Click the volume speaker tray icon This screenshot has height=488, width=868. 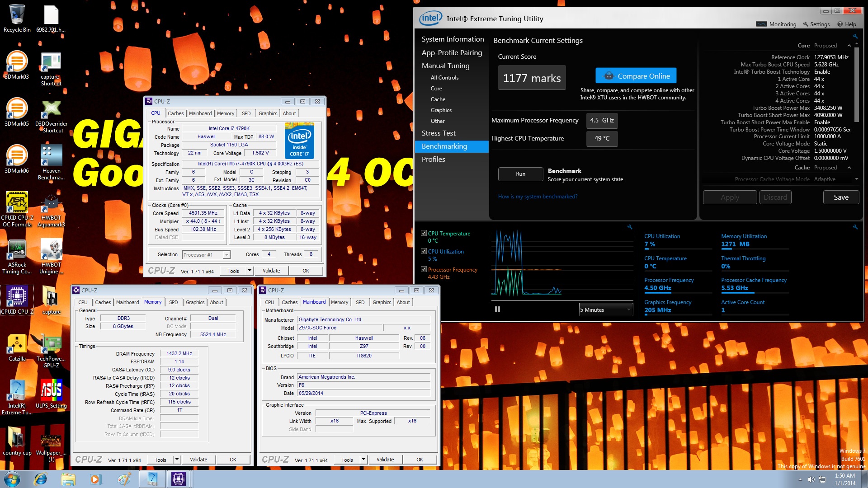(x=811, y=479)
